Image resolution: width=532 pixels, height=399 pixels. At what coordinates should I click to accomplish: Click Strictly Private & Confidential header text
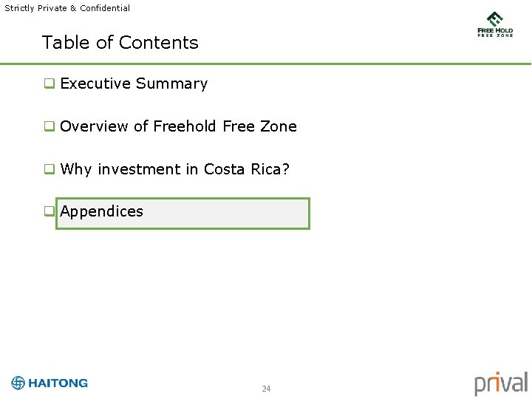point(67,8)
